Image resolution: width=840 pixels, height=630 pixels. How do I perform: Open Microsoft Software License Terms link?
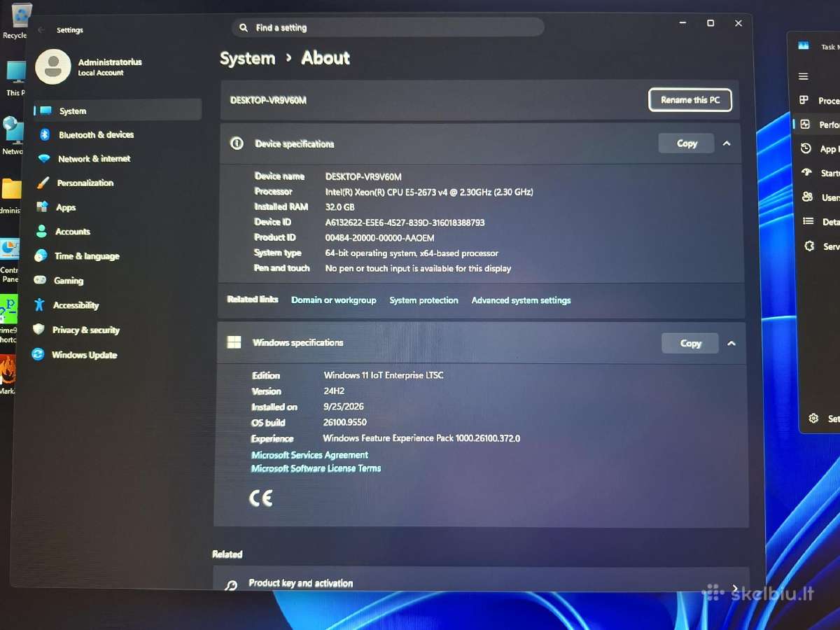(316, 468)
